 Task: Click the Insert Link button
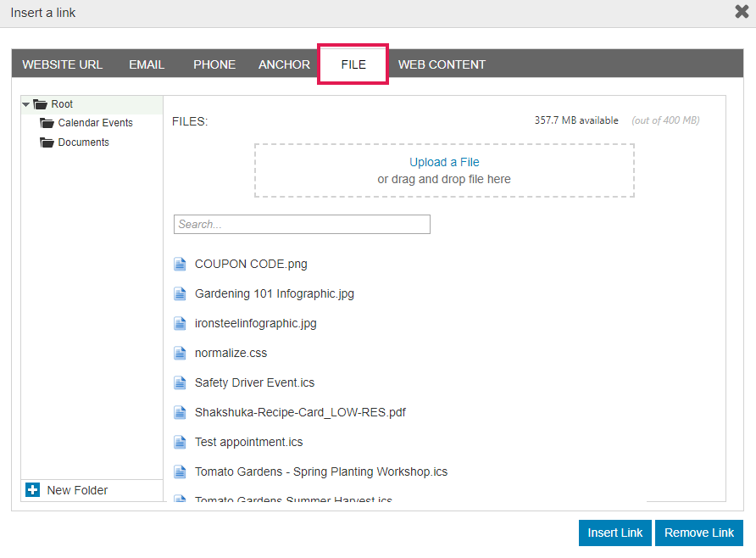coord(614,533)
